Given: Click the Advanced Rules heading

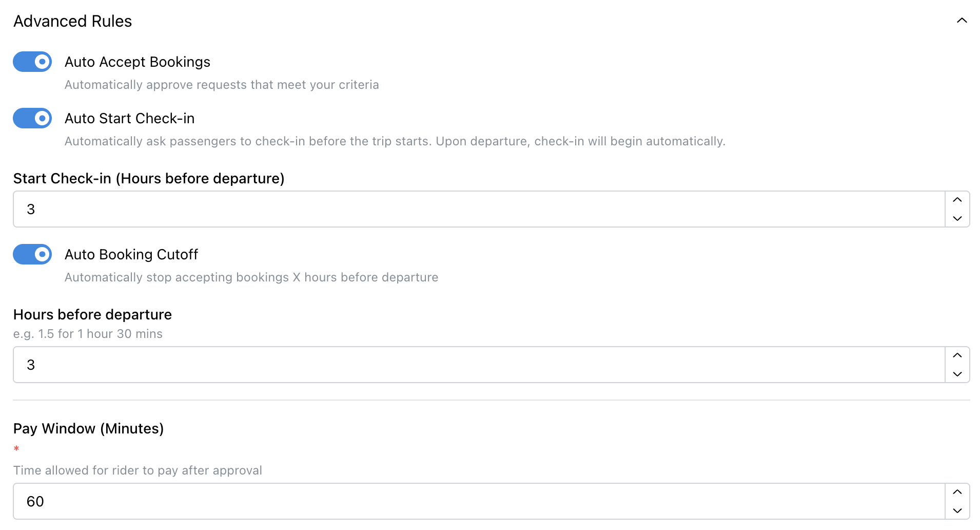Looking at the screenshot, I should click(x=72, y=21).
